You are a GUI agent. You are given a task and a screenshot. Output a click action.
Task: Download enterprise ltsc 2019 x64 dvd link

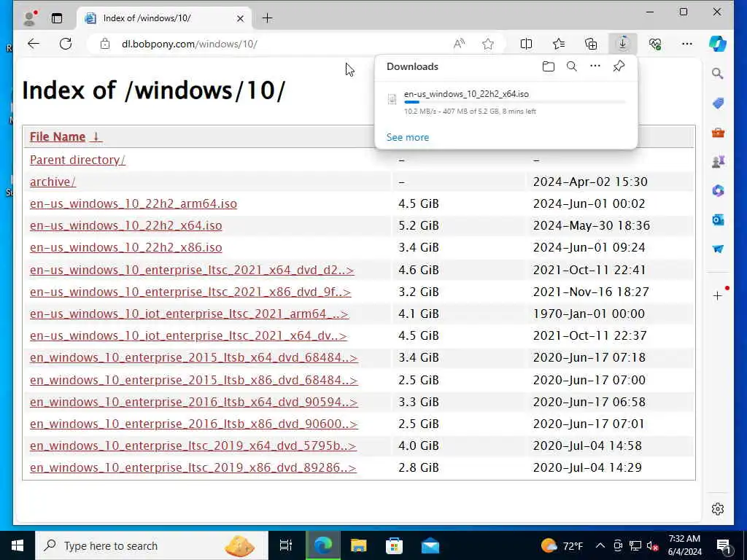pyautogui.click(x=193, y=446)
